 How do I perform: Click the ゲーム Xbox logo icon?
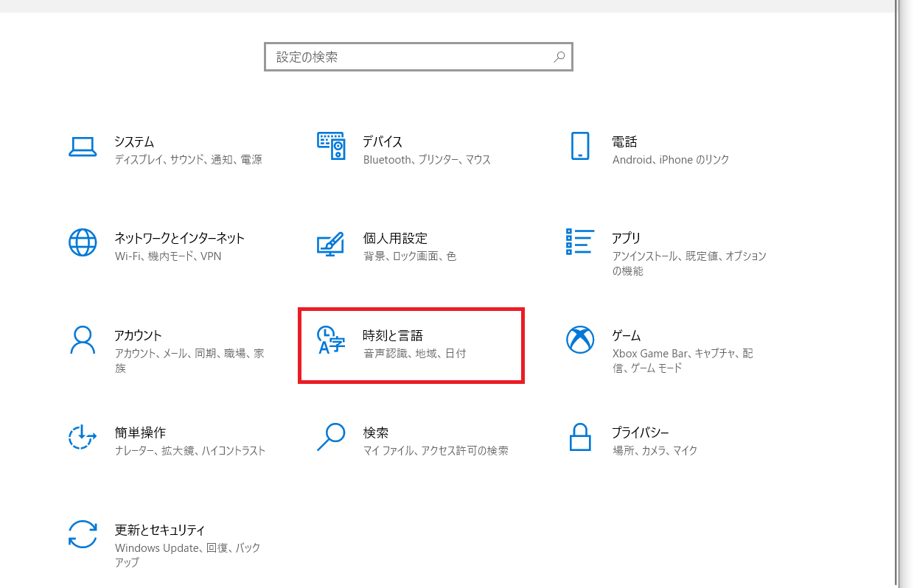pos(580,340)
